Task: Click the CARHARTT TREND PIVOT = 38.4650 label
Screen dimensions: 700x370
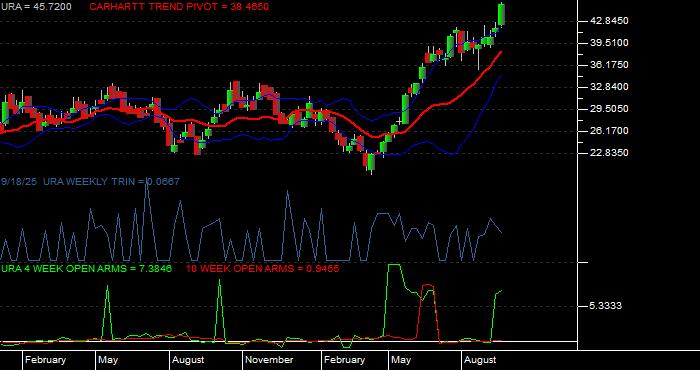Action: (x=179, y=7)
